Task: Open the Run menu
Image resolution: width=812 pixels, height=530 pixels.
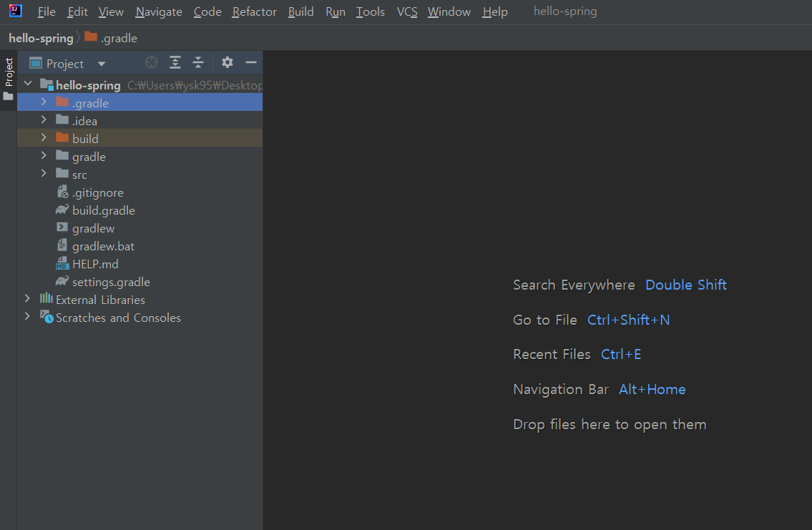Action: pos(336,11)
